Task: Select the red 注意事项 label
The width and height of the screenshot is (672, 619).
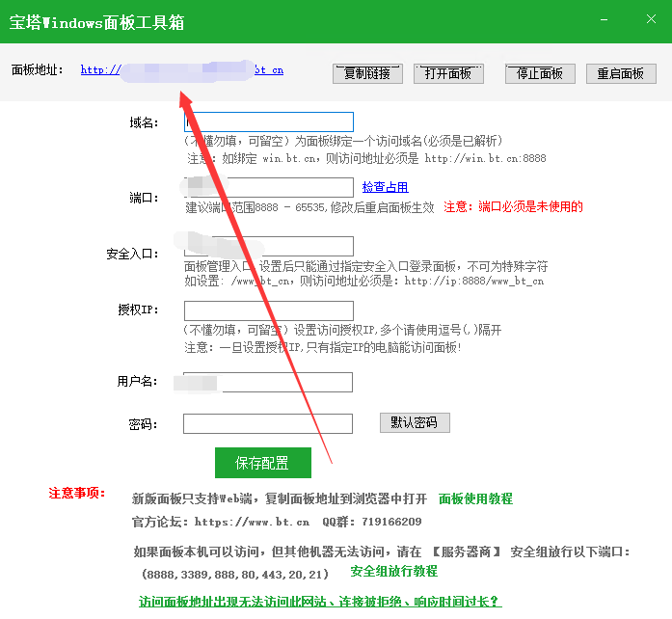Action: tap(77, 493)
